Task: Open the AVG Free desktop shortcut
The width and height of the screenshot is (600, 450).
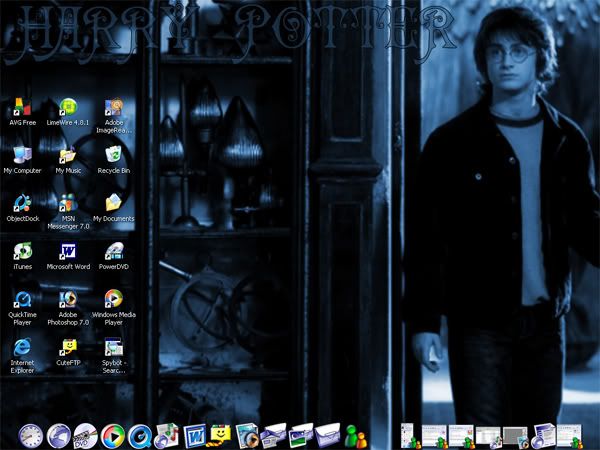Action: [x=22, y=112]
